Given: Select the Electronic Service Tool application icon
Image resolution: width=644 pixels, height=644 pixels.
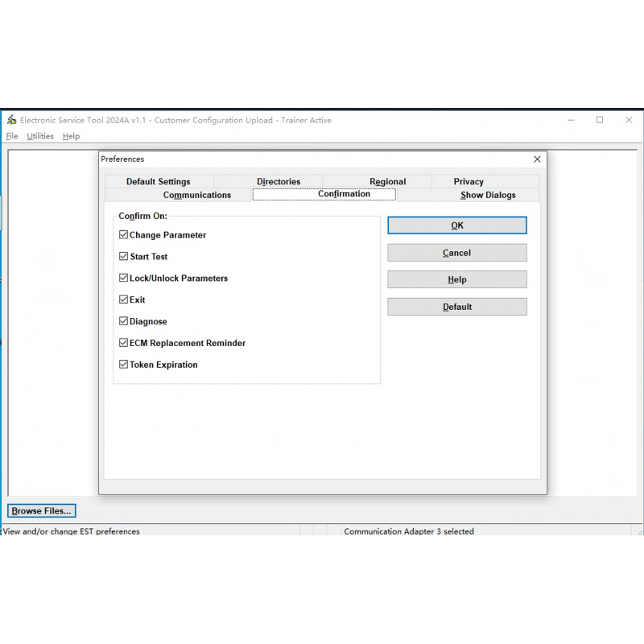Looking at the screenshot, I should click(11, 119).
